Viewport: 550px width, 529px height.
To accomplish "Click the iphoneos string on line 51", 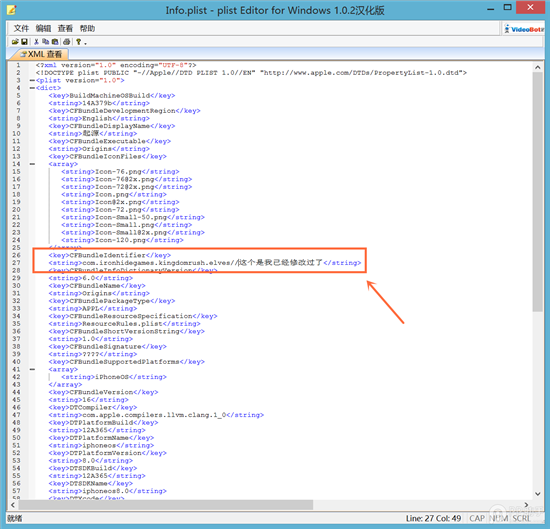I will point(101,446).
